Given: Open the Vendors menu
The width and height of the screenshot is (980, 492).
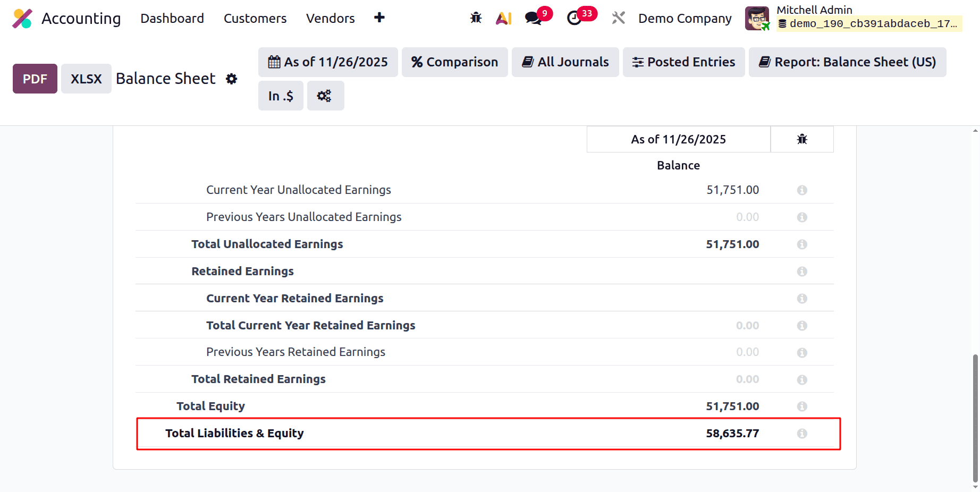Looking at the screenshot, I should click(x=331, y=18).
